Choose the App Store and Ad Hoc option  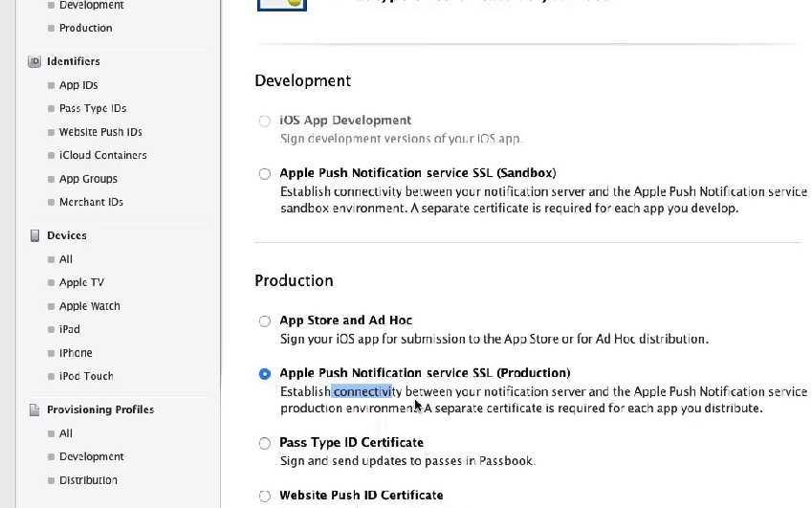click(x=265, y=321)
